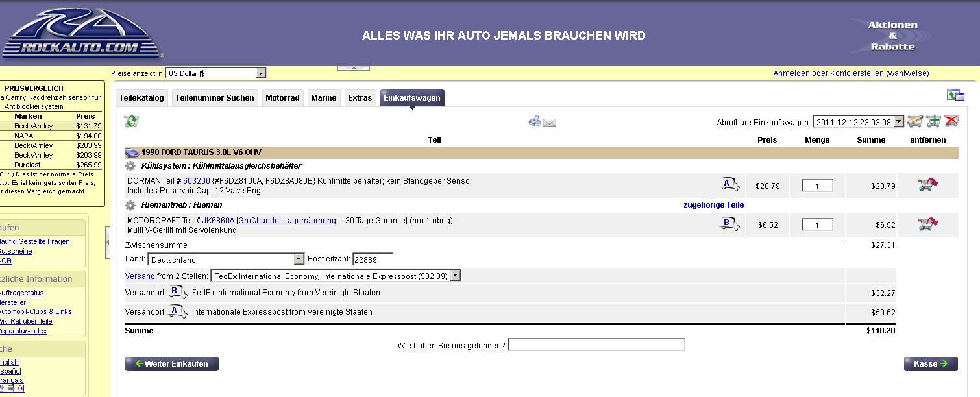The height and width of the screenshot is (397, 980).
Task: Click the window switch icon above the cart
Action: (x=955, y=95)
